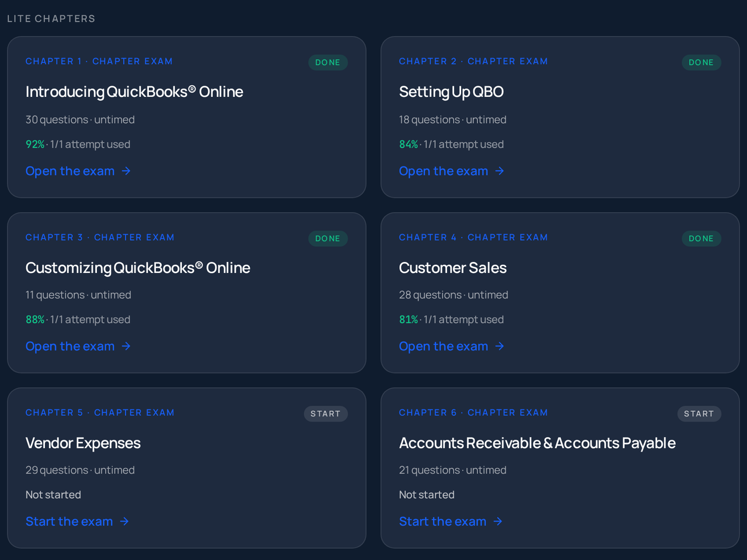Click the 84% score text

[x=409, y=144]
